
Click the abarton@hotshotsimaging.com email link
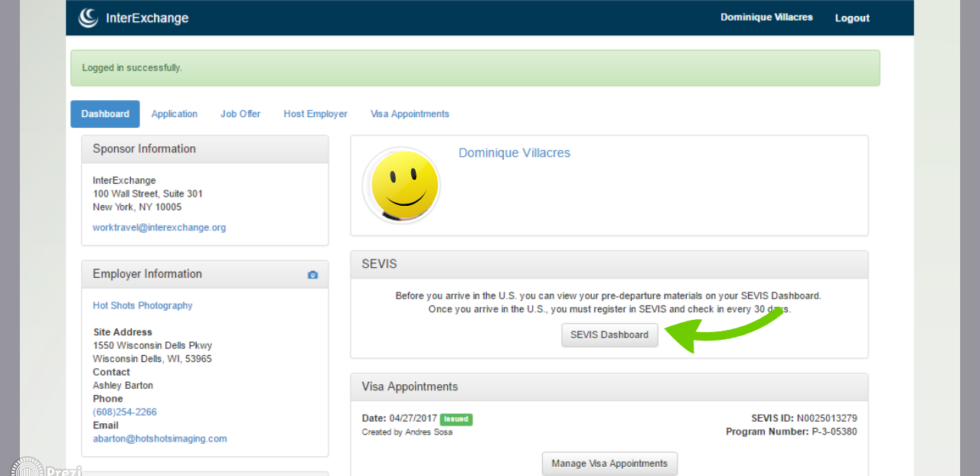[160, 439]
